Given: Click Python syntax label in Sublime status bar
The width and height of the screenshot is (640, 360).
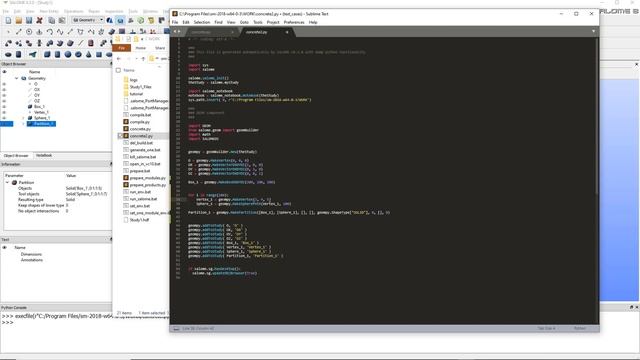Looking at the screenshot, I should click(580, 328).
